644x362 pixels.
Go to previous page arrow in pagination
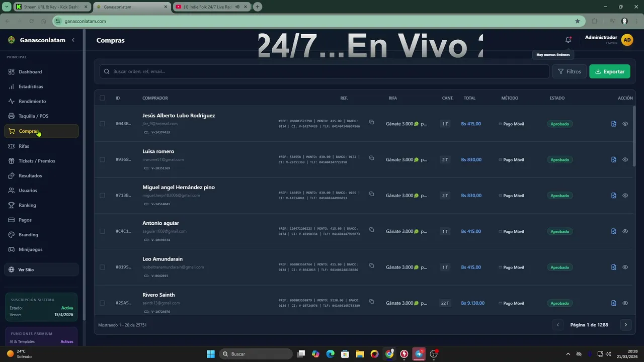click(557, 325)
